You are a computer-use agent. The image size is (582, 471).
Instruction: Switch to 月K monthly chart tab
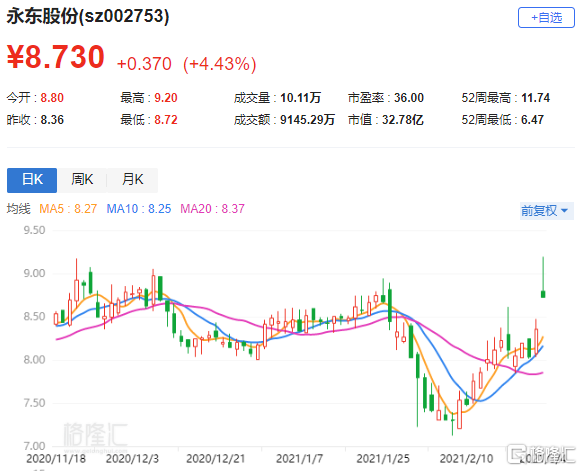133,180
